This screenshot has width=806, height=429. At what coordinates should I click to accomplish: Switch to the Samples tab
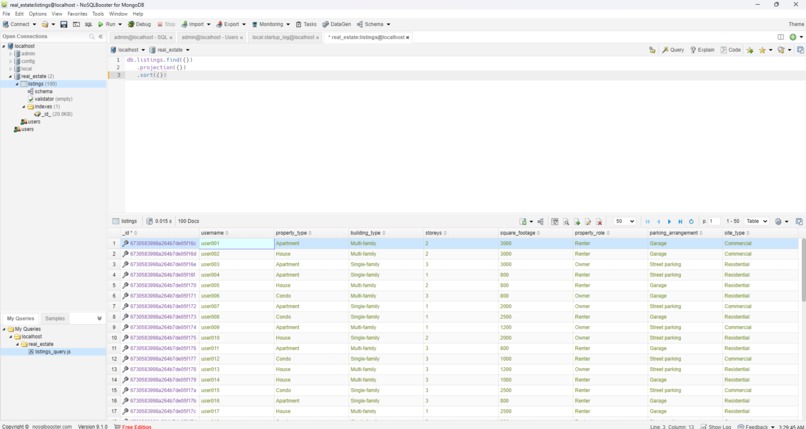pos(54,319)
